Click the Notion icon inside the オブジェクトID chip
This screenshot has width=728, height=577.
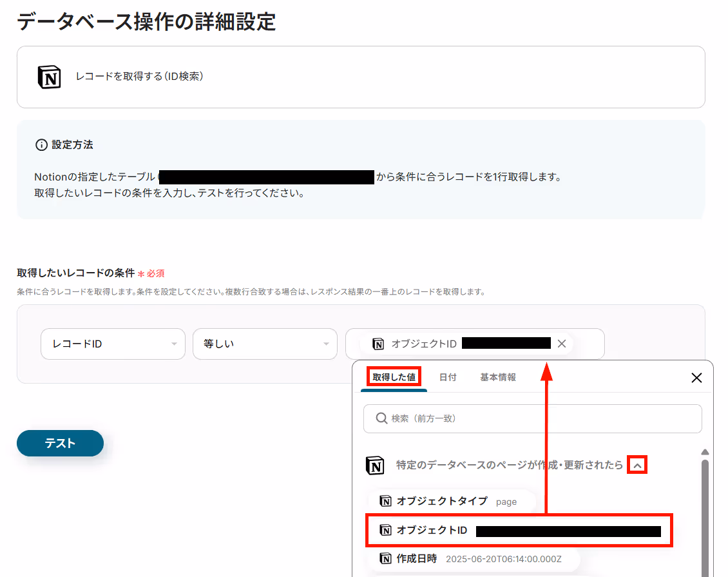point(378,344)
